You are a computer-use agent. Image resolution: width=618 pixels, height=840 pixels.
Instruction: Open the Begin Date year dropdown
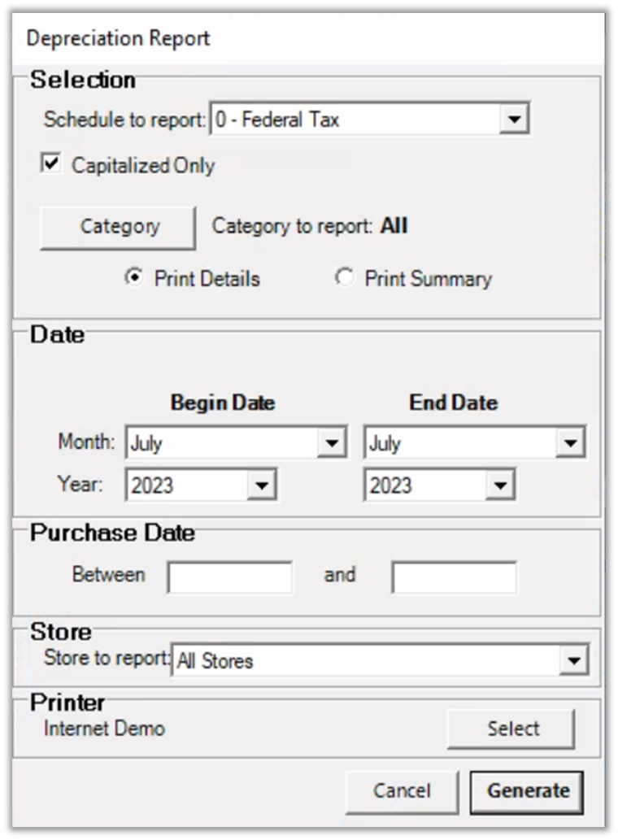[260, 486]
